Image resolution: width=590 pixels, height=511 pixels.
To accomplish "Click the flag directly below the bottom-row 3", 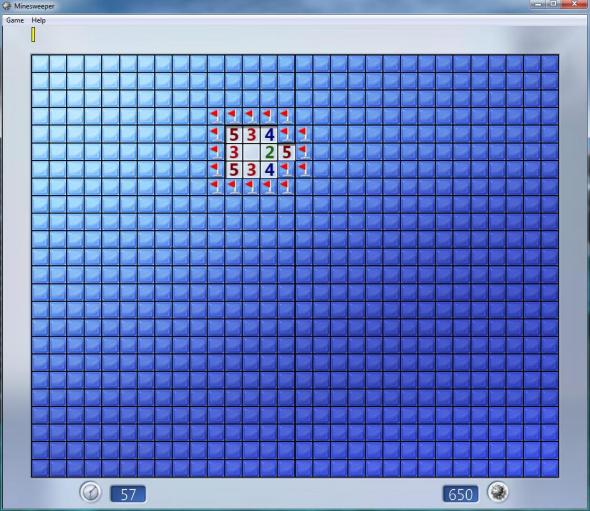I will pyautogui.click(x=251, y=187).
